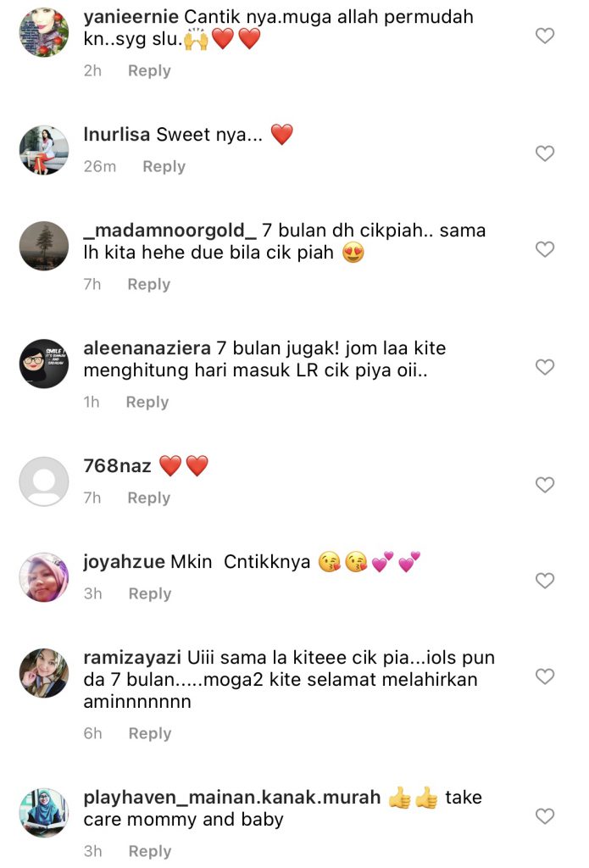Open 768naz default profile avatar

click(x=44, y=481)
